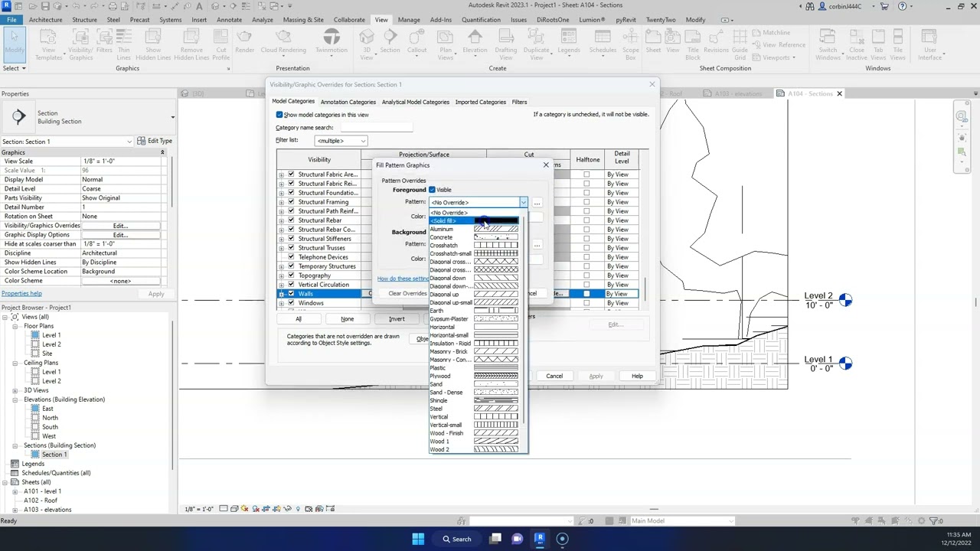Viewport: 980px width, 551px height.
Task: Click the Show Hidden Lines tool
Action: coord(153,44)
